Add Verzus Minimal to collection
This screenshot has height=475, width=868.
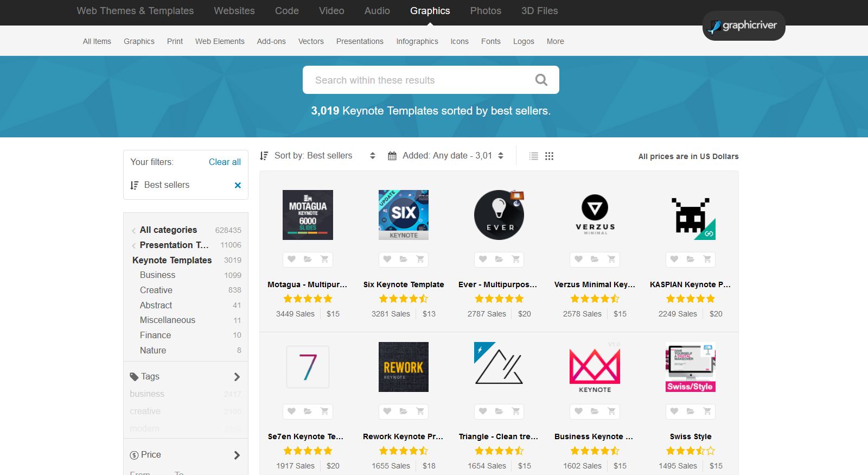click(595, 259)
